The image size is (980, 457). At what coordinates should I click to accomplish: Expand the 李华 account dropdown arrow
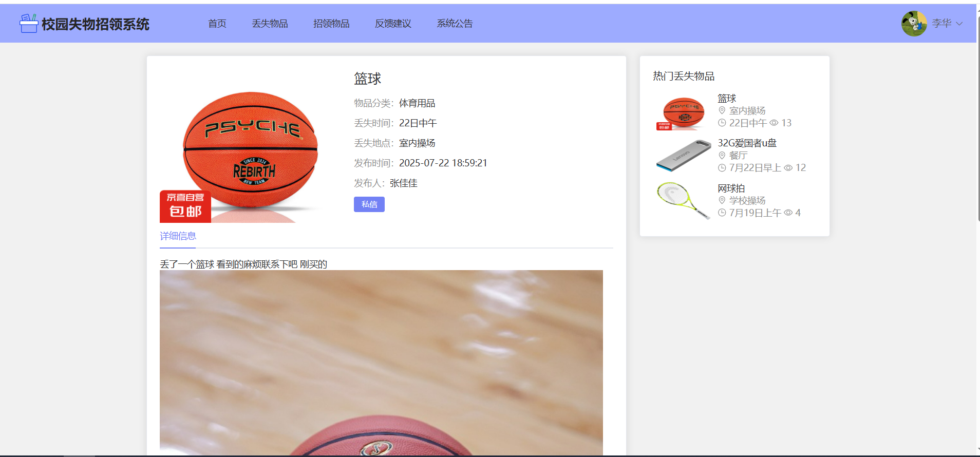tap(959, 24)
